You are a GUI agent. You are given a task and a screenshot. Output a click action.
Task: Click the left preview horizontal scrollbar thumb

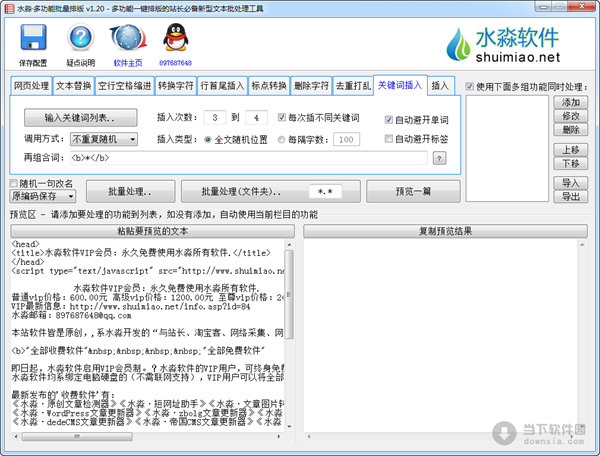(77, 436)
